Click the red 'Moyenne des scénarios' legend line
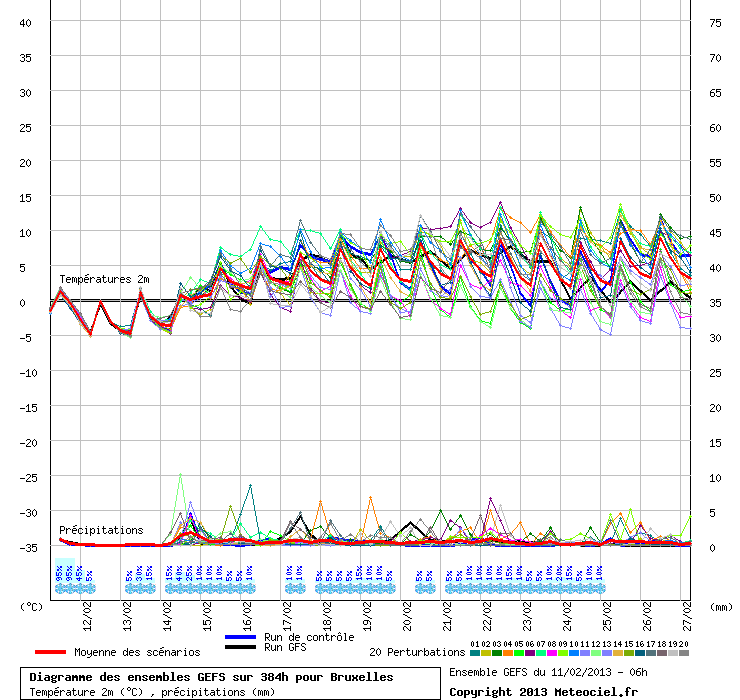 tap(50, 652)
